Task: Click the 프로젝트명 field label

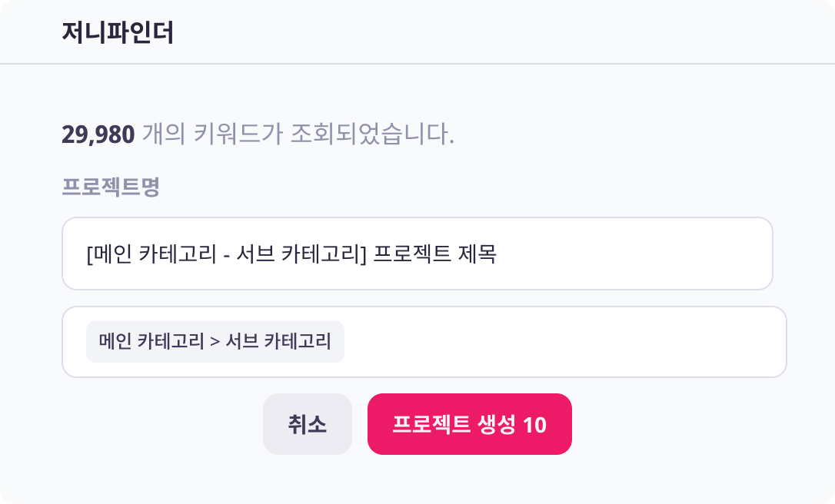Action: point(110,187)
